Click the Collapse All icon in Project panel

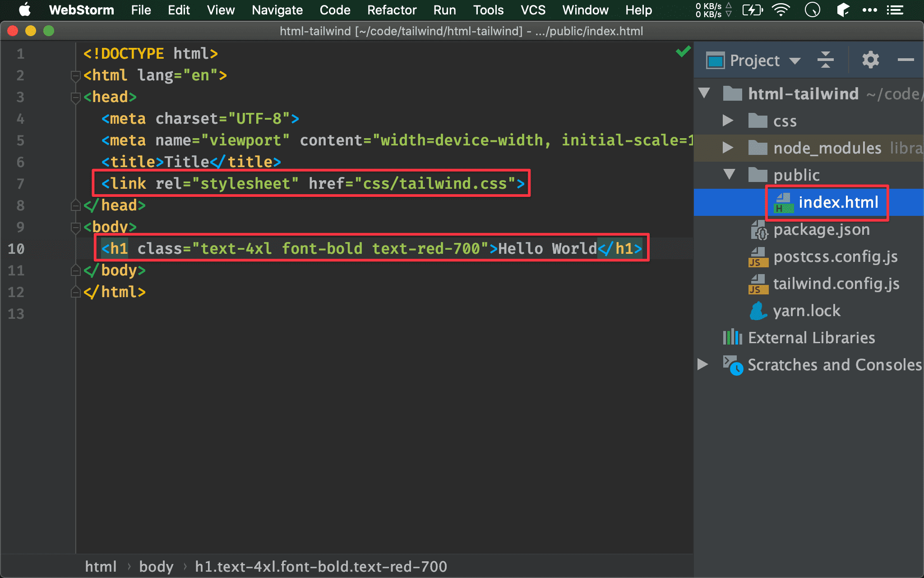click(826, 60)
